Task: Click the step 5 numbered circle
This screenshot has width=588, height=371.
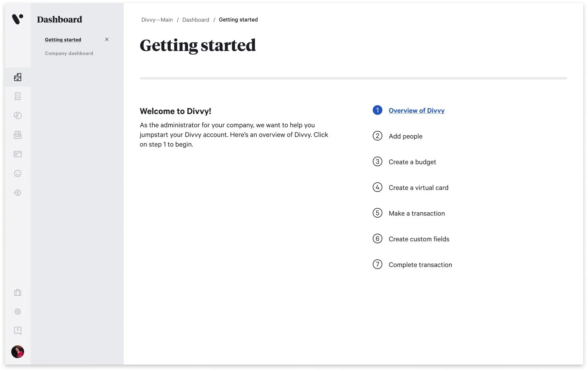Action: [x=378, y=213]
